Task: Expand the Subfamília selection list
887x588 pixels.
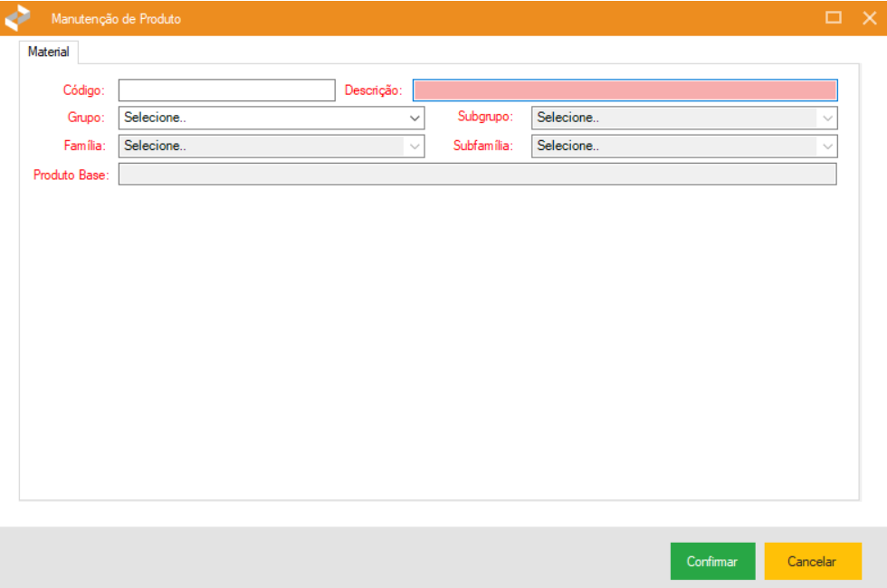Action: [683, 146]
